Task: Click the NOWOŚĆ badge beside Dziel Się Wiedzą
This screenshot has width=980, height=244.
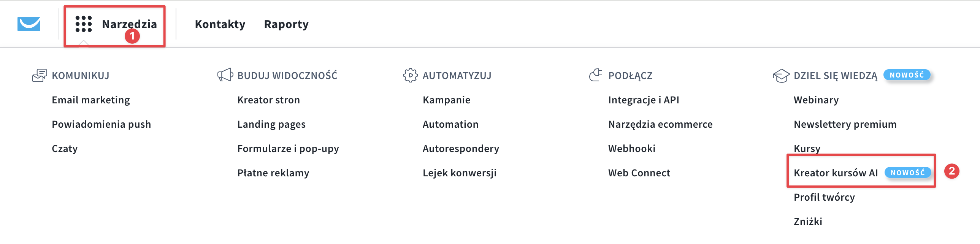Action: point(908,75)
